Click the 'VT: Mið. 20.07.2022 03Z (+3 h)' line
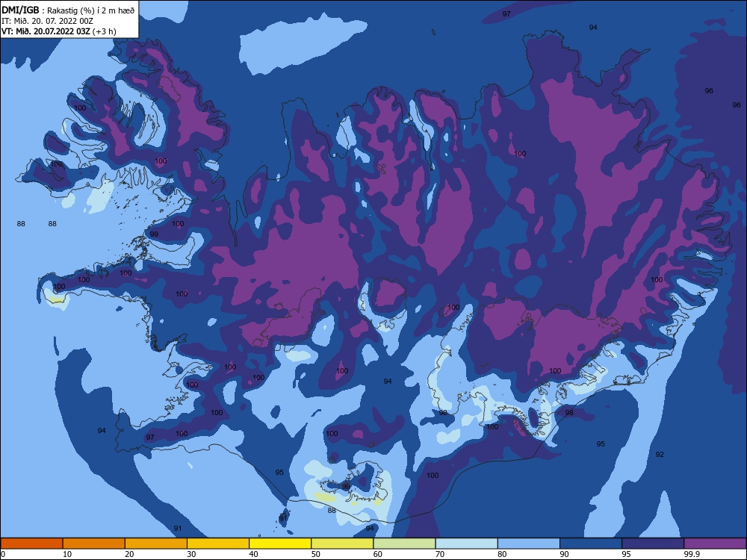The width and height of the screenshot is (747, 560). [x=58, y=31]
